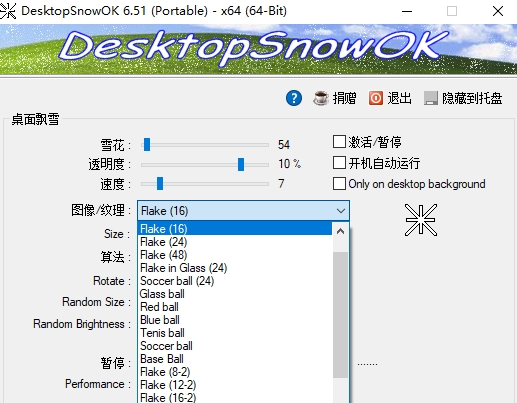This screenshot has width=517, height=403.
Task: Select Blue ball from dropdown list
Action: coord(235,320)
